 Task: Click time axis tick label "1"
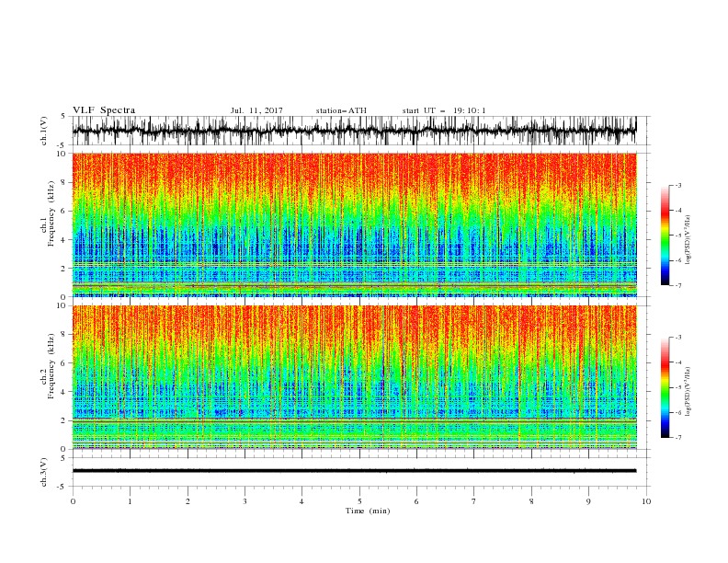pyautogui.click(x=130, y=501)
